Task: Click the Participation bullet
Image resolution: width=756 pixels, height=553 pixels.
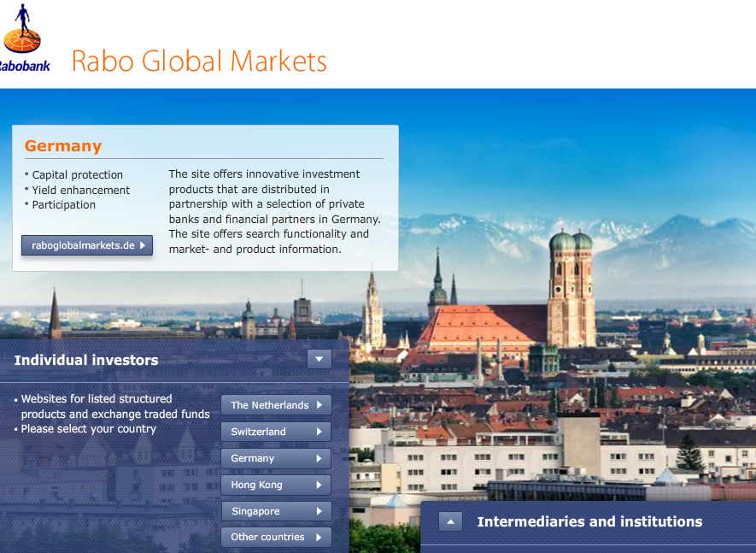Action: click(x=63, y=204)
